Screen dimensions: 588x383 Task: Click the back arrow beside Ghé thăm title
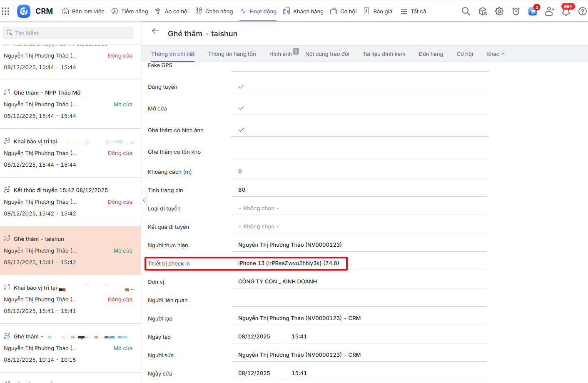pyautogui.click(x=155, y=31)
